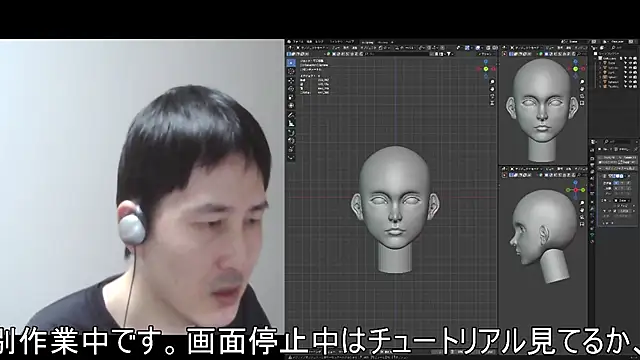Select the Scale tool in left toolbar
The height and width of the screenshot is (360, 640).
point(291,97)
